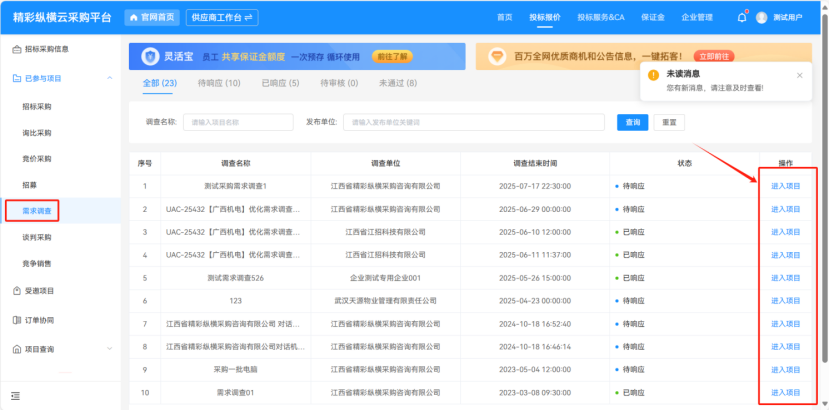Open 询比采购 in sidebar
This screenshot has height=410, width=829.
click(x=36, y=133)
